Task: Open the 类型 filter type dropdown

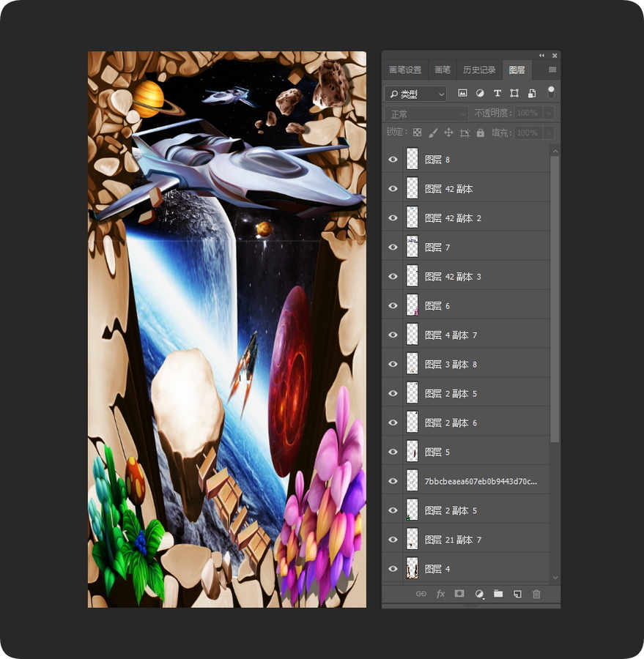Action: (x=415, y=94)
